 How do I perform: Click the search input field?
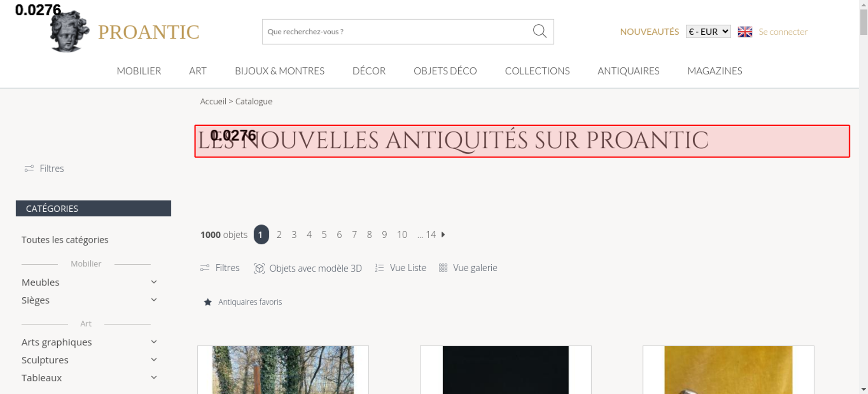[397, 32]
